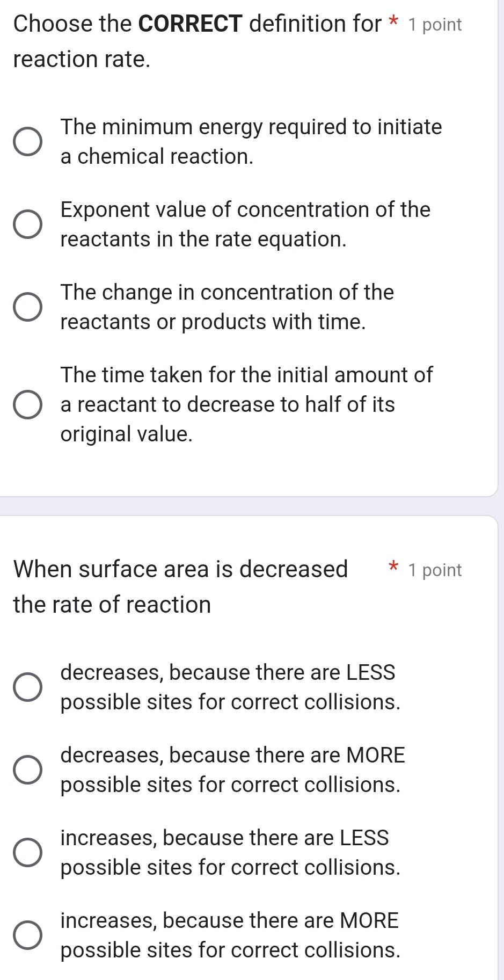Click the answer text 'reactants or products with time.'
The width and height of the screenshot is (504, 980).
click(x=213, y=322)
